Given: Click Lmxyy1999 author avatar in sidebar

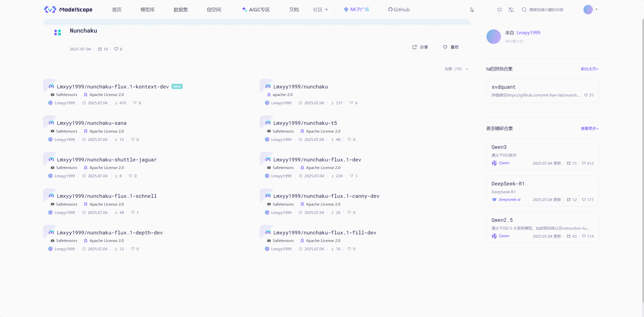Looking at the screenshot, I should point(493,37).
